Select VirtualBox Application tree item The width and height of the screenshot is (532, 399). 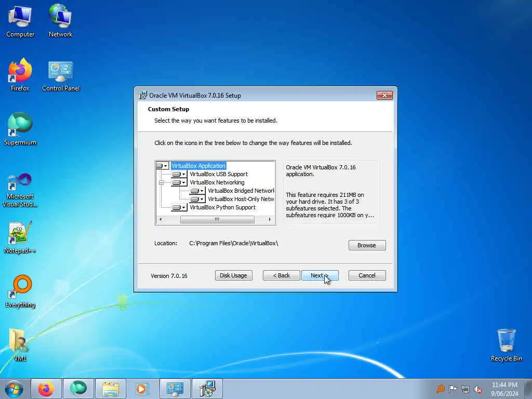pos(198,166)
